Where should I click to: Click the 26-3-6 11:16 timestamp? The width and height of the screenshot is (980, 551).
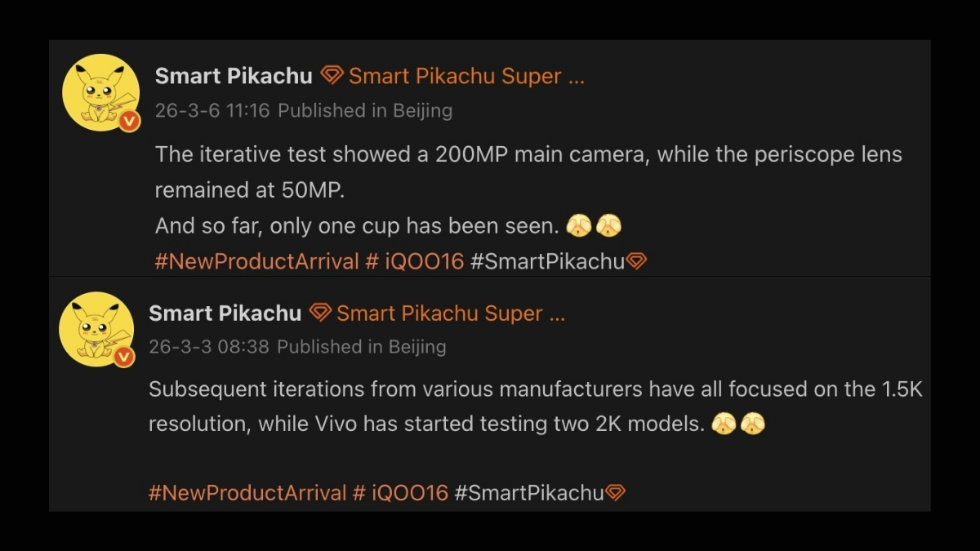212,110
